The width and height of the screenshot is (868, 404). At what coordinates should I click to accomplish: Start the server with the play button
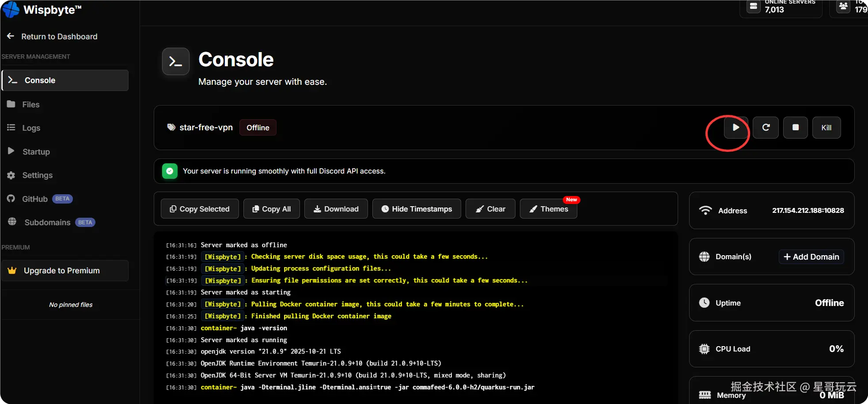tap(736, 128)
